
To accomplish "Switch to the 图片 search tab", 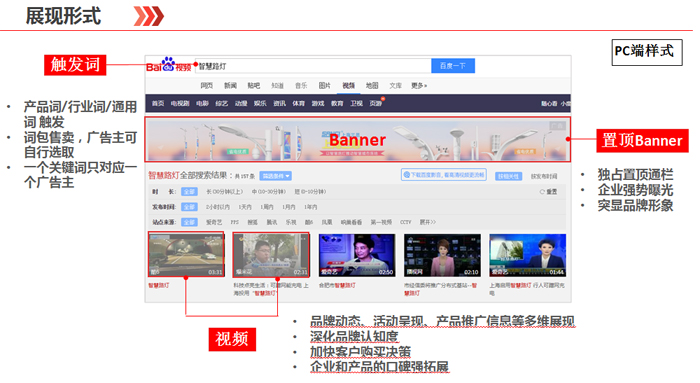I will [325, 86].
